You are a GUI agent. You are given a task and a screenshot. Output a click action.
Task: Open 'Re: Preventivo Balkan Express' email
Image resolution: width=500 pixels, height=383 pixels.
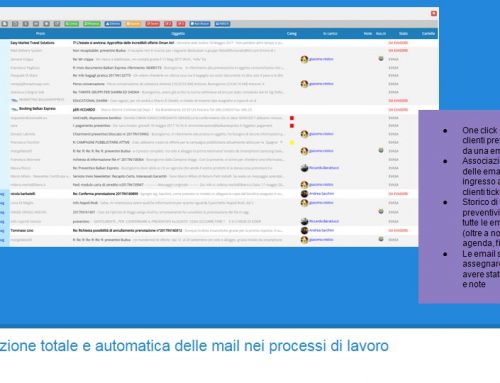click(96, 168)
